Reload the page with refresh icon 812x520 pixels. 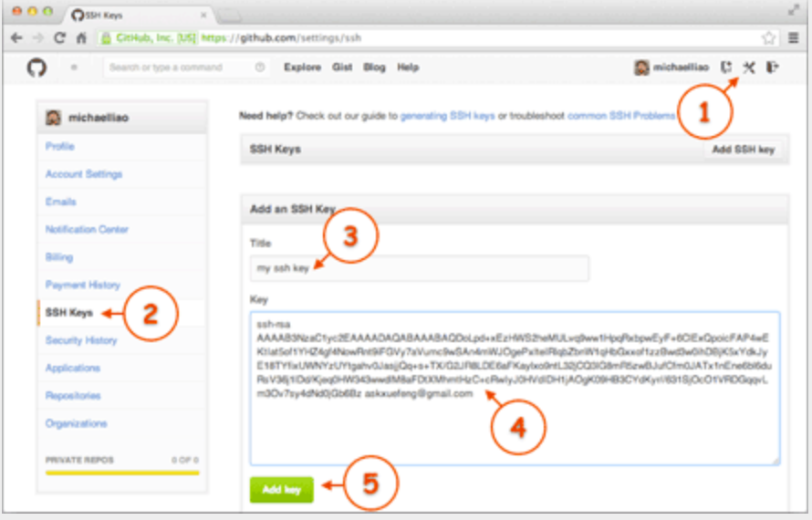coord(59,37)
